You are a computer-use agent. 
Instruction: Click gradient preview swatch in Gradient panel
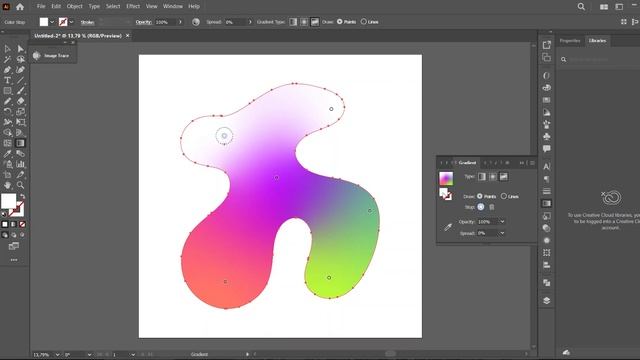pyautogui.click(x=446, y=178)
